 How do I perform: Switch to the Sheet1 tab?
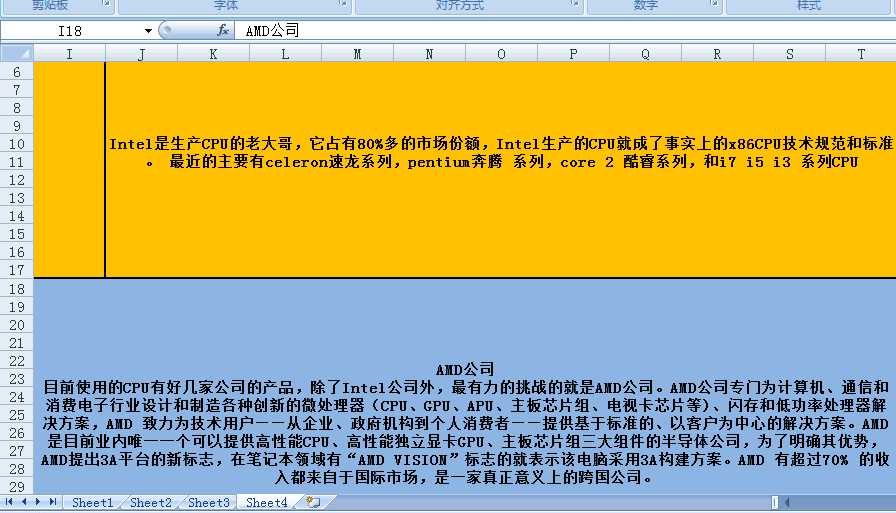[93, 502]
